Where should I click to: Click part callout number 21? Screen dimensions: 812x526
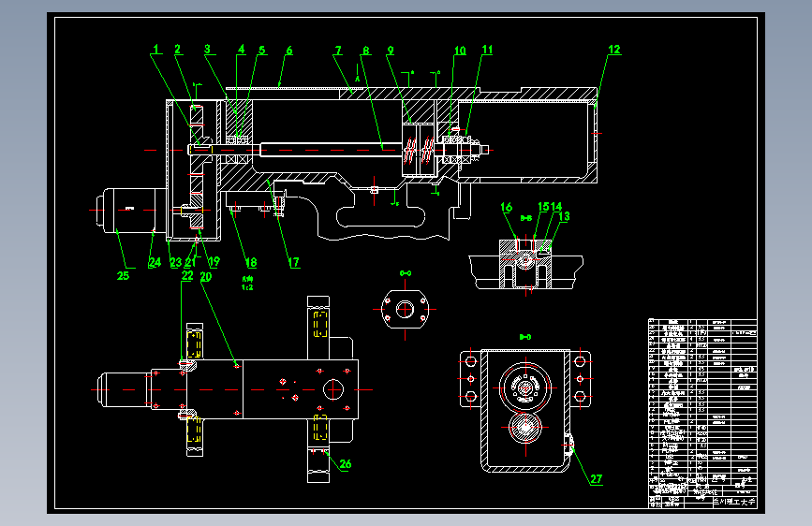pyautogui.click(x=190, y=262)
